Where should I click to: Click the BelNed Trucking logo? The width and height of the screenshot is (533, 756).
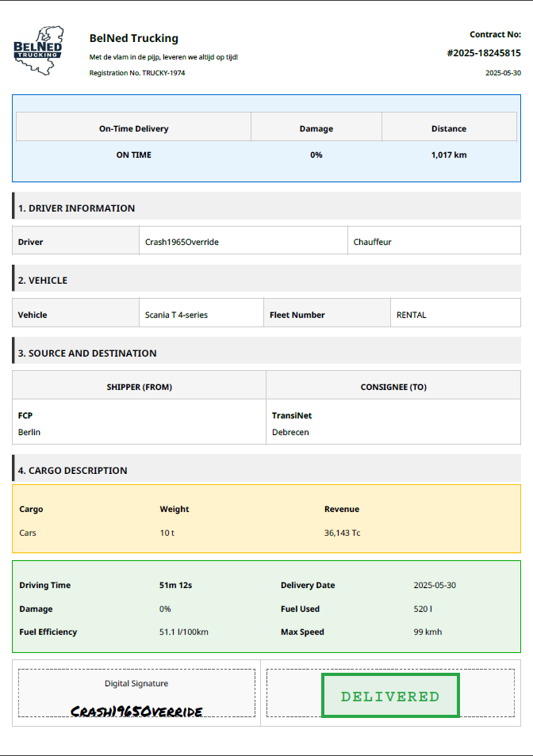[x=39, y=50]
